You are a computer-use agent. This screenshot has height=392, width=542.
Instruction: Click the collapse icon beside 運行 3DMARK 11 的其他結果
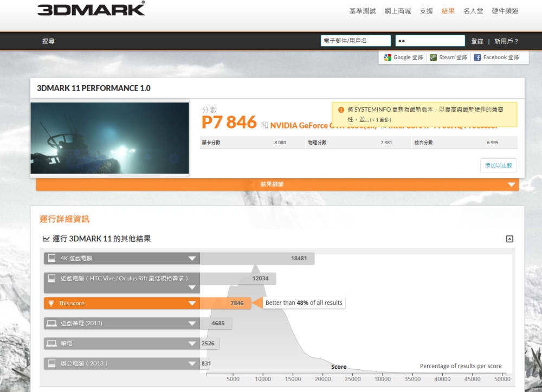pyautogui.click(x=509, y=239)
